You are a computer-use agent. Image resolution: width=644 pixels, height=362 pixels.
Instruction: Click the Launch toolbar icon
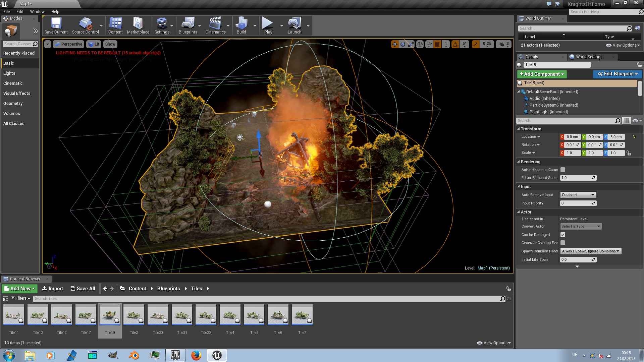pos(294,25)
